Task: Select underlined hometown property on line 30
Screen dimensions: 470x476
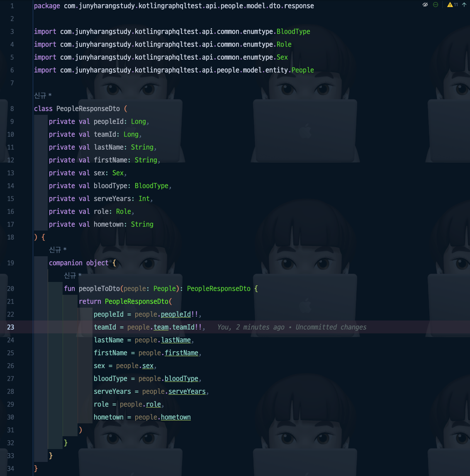Action: (x=176, y=417)
